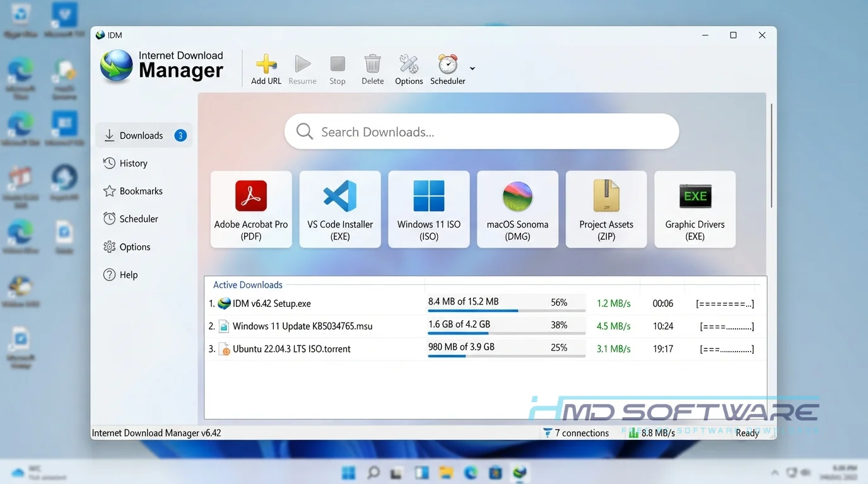Viewport: 868px width, 484px height.
Task: Click the IDM window vertical scrollbar
Action: (771, 156)
